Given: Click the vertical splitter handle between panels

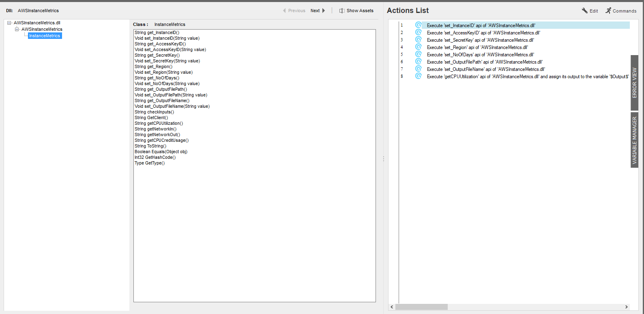Looking at the screenshot, I should (383, 159).
